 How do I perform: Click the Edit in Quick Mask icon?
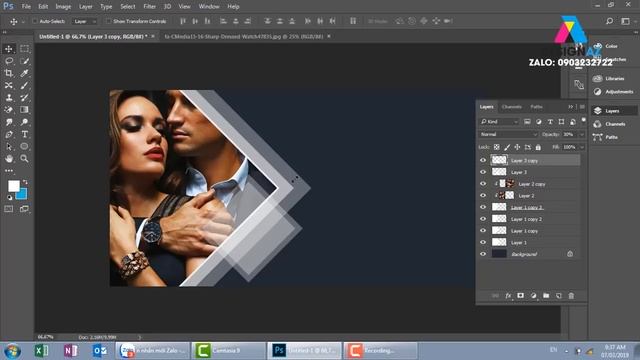click(9, 209)
